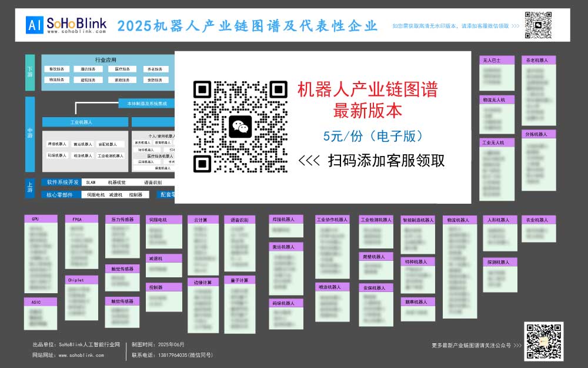588x368 pixels.
Task: Click the 核心零部件 blue label
Action: point(62,194)
